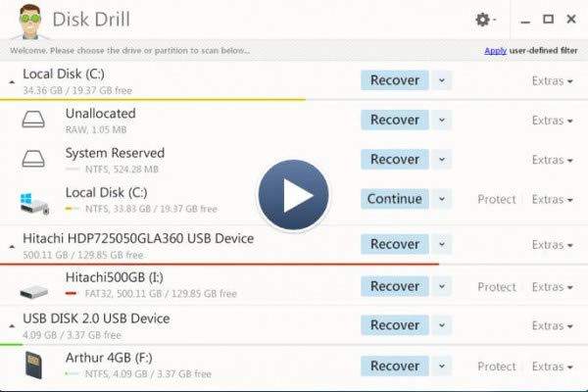Open Extras menu for Hitachi500GB (I:)

pos(552,287)
